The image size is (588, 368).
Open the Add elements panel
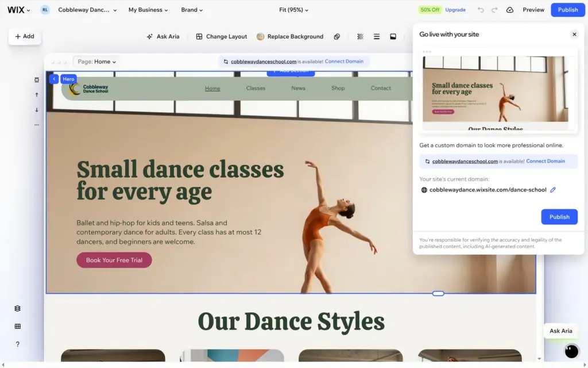click(25, 36)
